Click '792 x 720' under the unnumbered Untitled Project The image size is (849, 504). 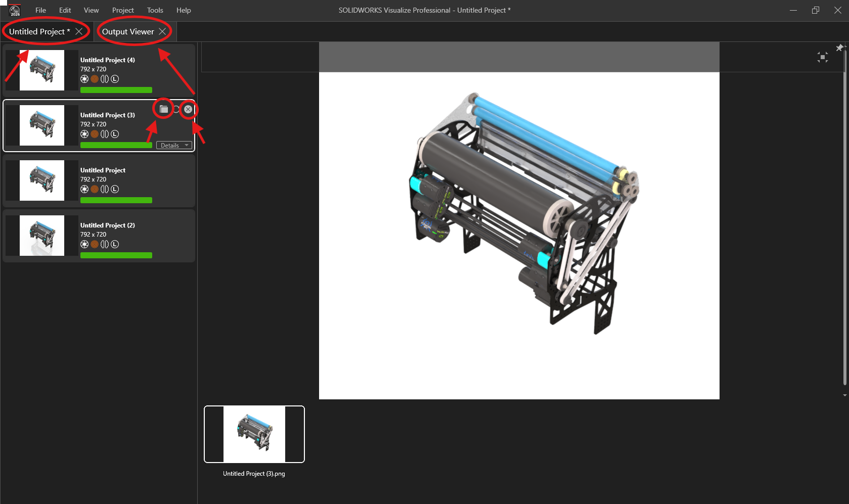pyautogui.click(x=94, y=179)
